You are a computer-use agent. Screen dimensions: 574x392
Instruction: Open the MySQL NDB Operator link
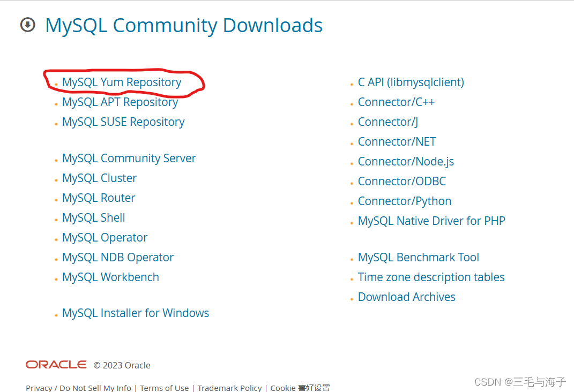[x=118, y=258]
